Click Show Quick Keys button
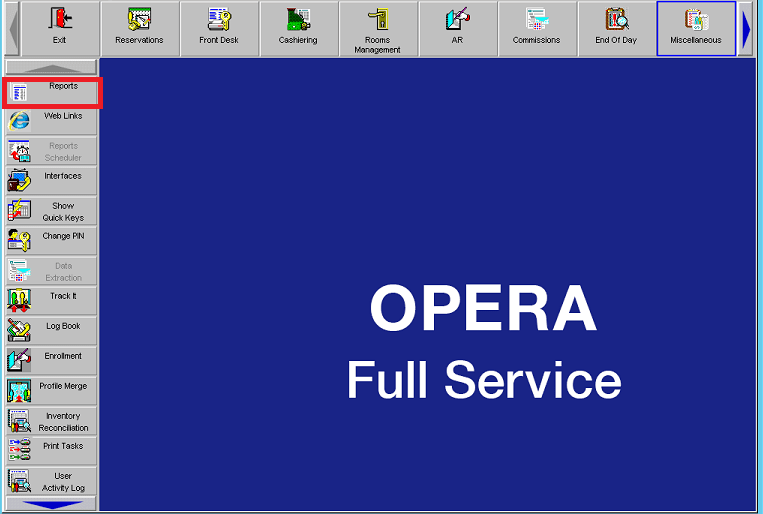 (52, 212)
